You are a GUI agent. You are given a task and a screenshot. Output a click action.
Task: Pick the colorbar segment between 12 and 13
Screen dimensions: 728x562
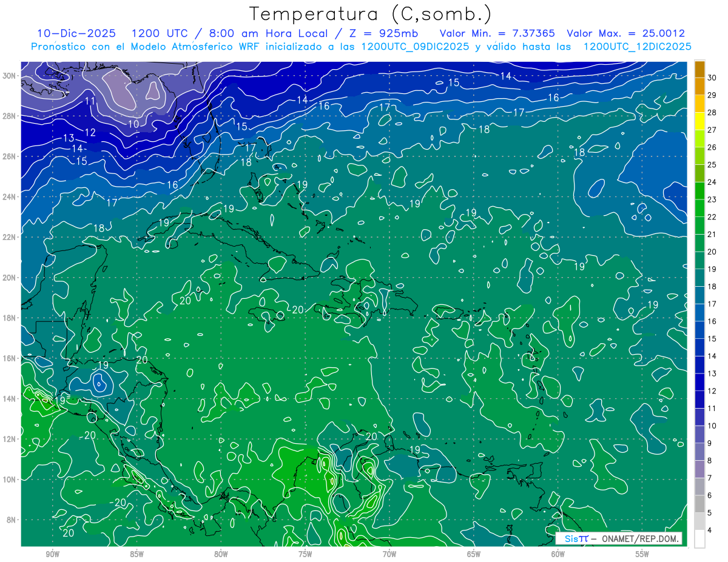click(699, 383)
